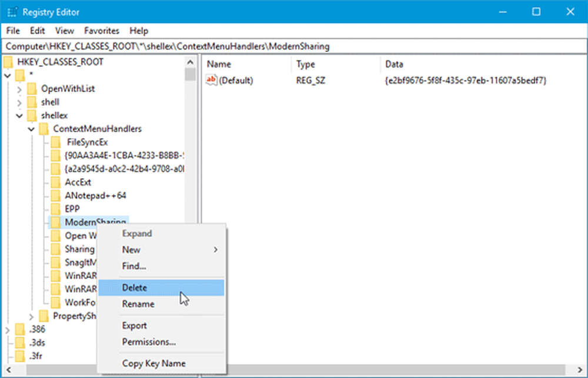Click the shell folder icon
Screen dimensions: 588x378
(32, 102)
